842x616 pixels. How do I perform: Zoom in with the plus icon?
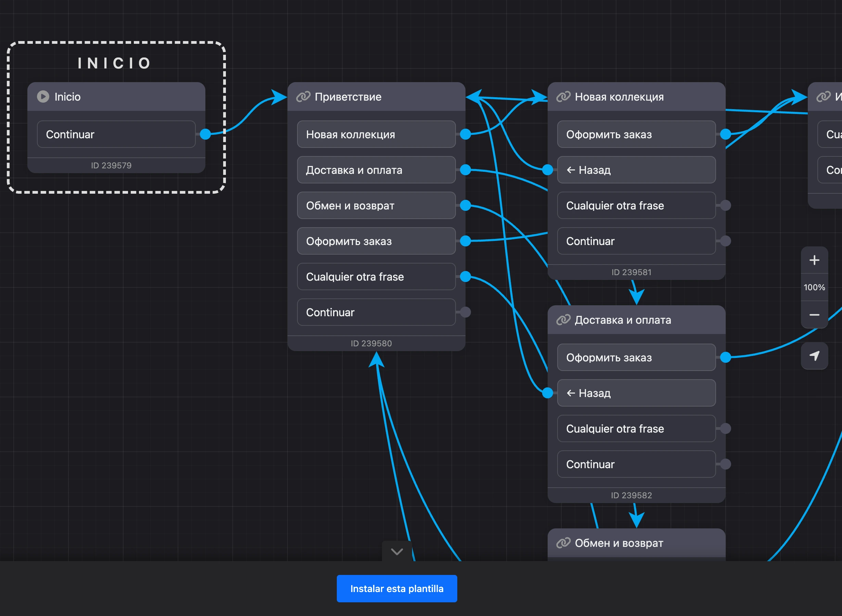tap(814, 260)
